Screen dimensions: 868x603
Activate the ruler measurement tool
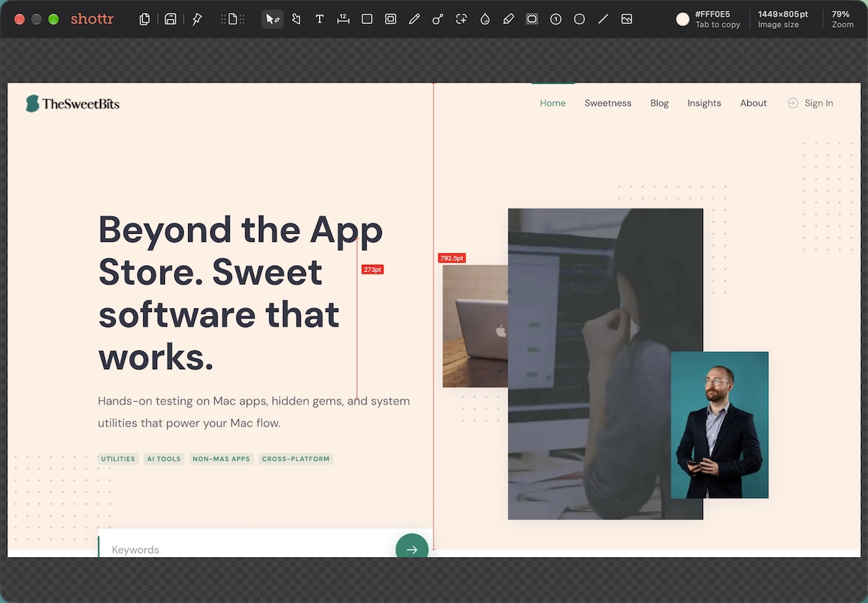344,20
